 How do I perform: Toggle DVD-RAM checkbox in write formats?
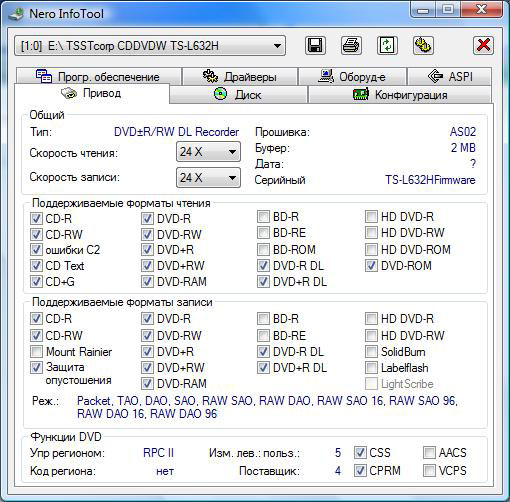147,383
